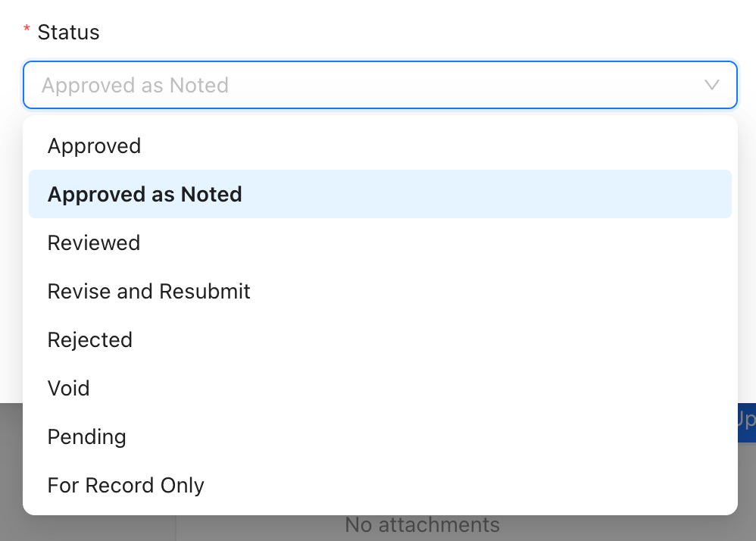Select the Approved status option
Screen dimensions: 756x541
pos(94,145)
